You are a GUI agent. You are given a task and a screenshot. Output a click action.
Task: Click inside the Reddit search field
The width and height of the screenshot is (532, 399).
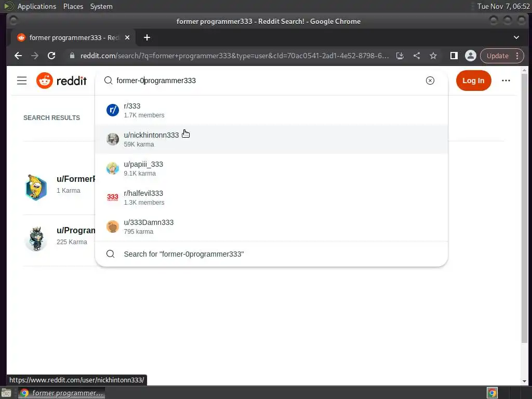coord(268,81)
